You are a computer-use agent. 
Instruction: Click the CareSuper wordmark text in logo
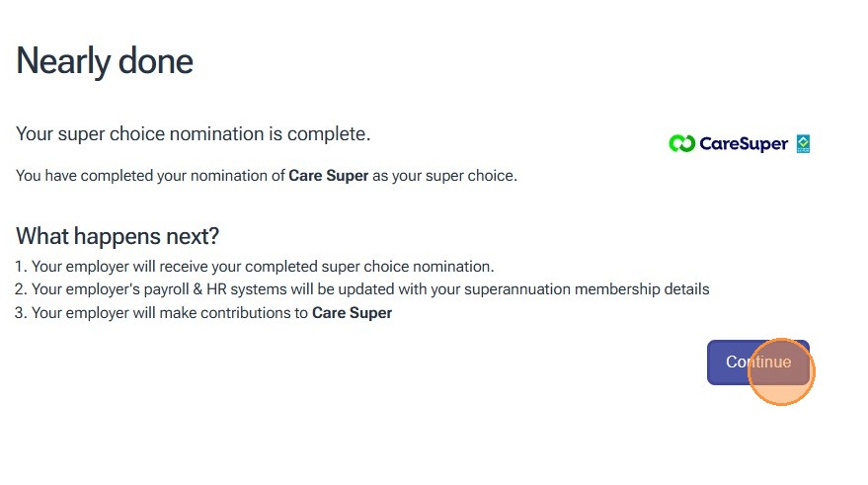tap(743, 144)
